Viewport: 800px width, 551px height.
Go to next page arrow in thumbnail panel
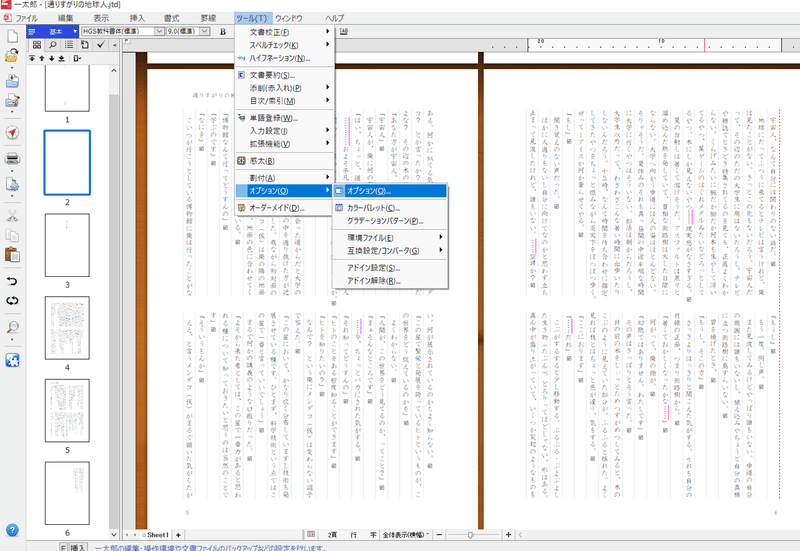52,58
